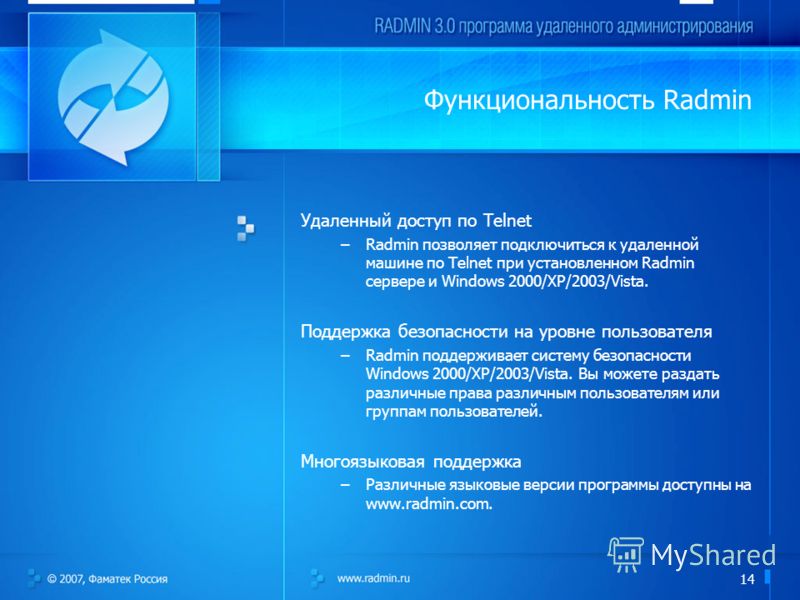Viewport: 800px width, 600px height.
Task: Click the square bullet icon beside Telnet heading
Action: click(x=245, y=229)
